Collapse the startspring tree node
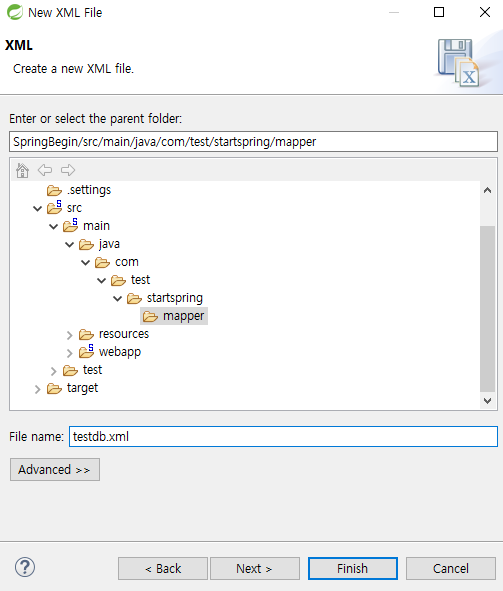Image resolution: width=503 pixels, height=591 pixels. click(118, 299)
